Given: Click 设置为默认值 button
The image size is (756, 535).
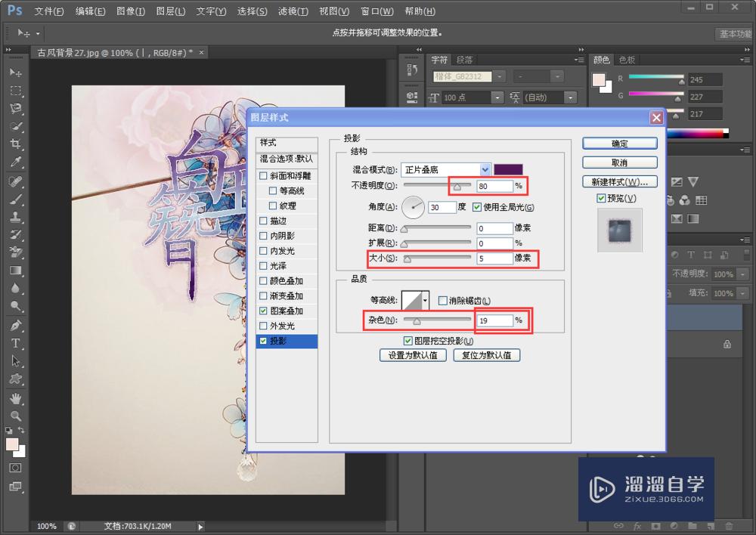Looking at the screenshot, I should click(413, 355).
